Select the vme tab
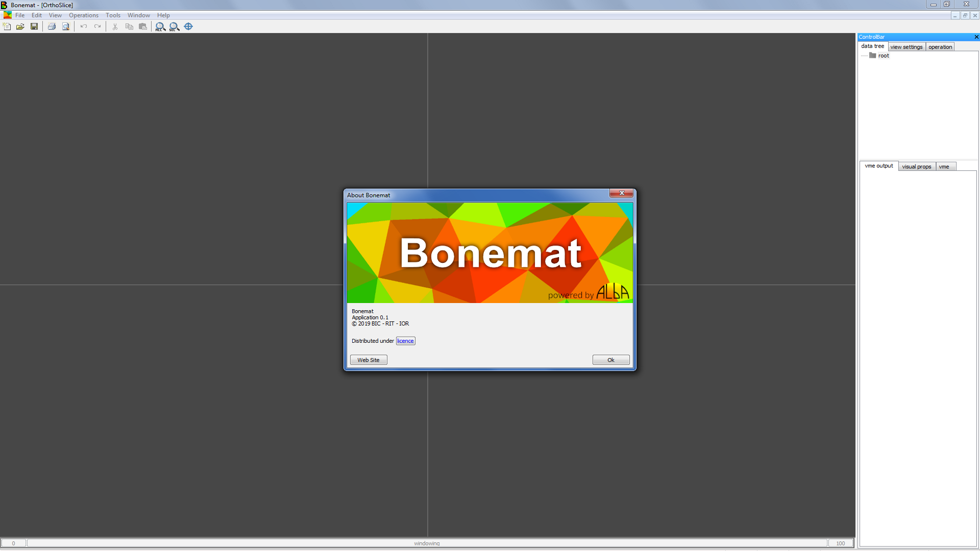Image resolution: width=980 pixels, height=551 pixels. point(944,167)
